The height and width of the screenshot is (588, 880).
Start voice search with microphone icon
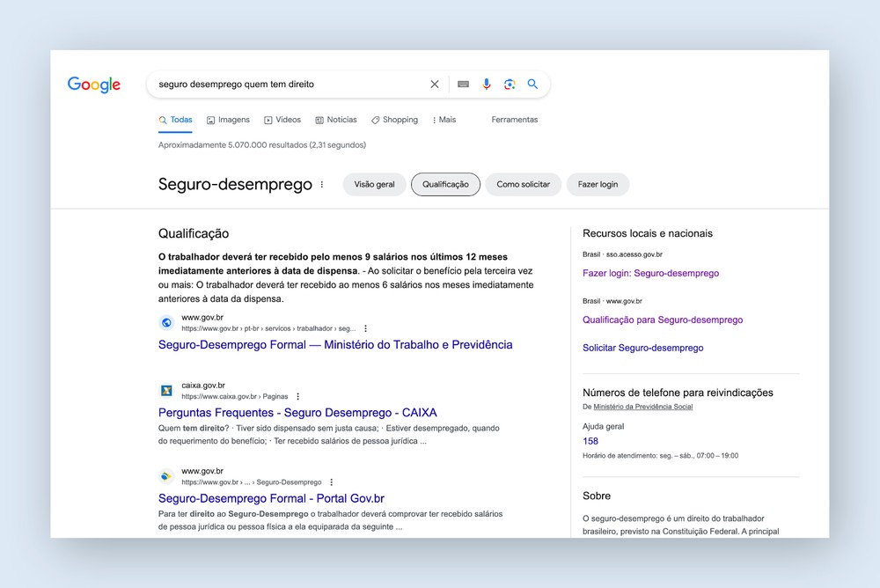[x=487, y=85]
